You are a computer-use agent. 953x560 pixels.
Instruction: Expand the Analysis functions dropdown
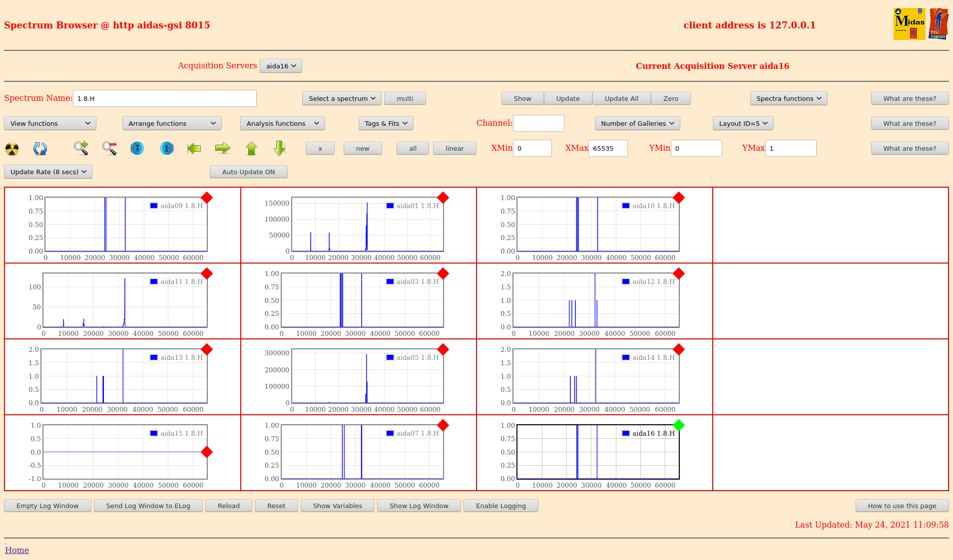click(283, 123)
